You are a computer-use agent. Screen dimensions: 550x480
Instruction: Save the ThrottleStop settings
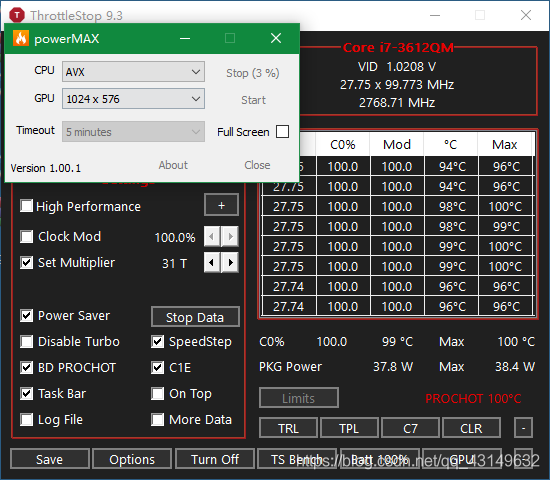tap(49, 459)
